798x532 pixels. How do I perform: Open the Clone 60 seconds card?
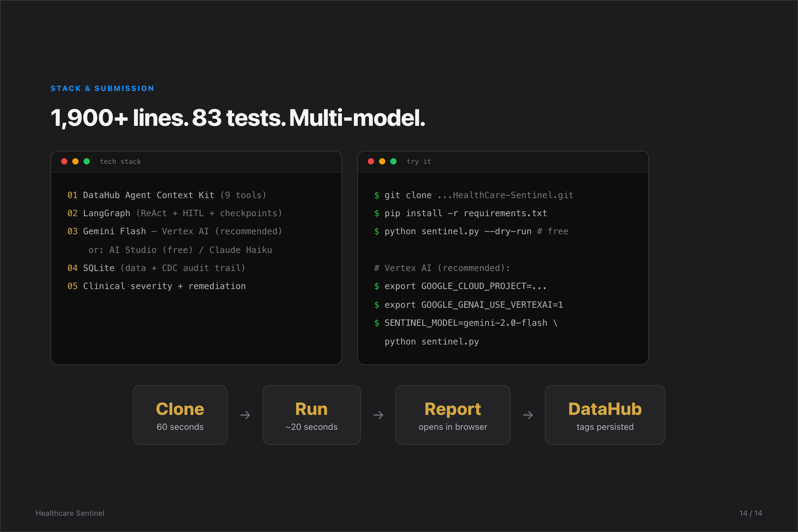[x=180, y=415]
